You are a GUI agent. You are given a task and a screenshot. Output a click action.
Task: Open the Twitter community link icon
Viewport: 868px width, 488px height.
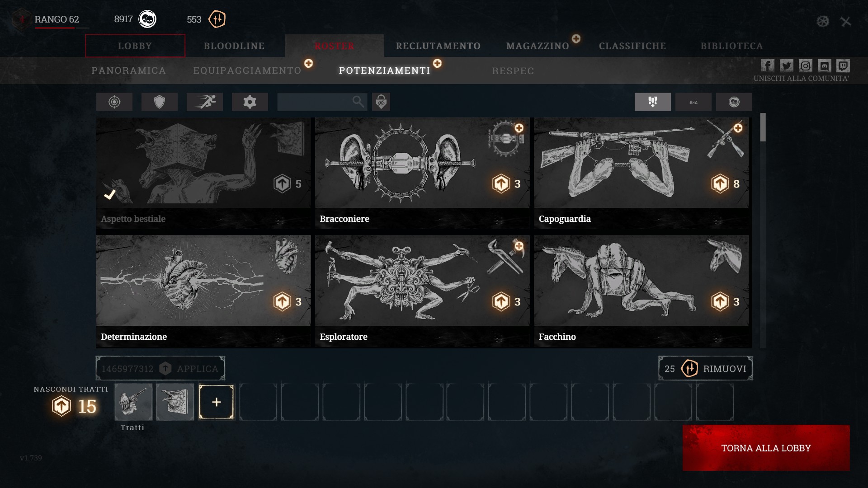(786, 66)
